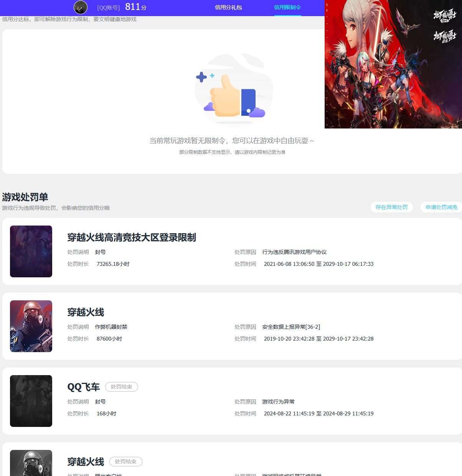
Task: Click 处罚结束 badge beside last 穿越火线
Action: 126,462
